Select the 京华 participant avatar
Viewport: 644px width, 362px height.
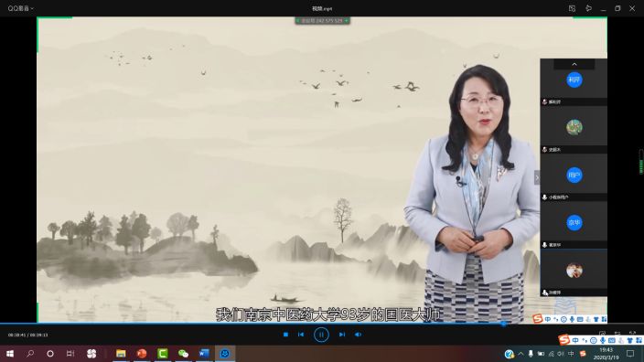[x=574, y=222]
